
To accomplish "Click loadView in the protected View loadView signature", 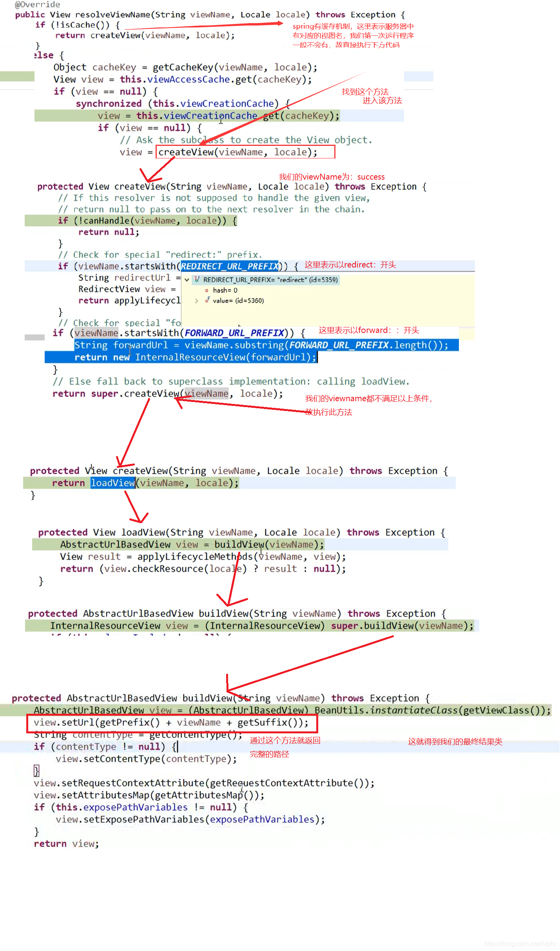I will tap(143, 533).
